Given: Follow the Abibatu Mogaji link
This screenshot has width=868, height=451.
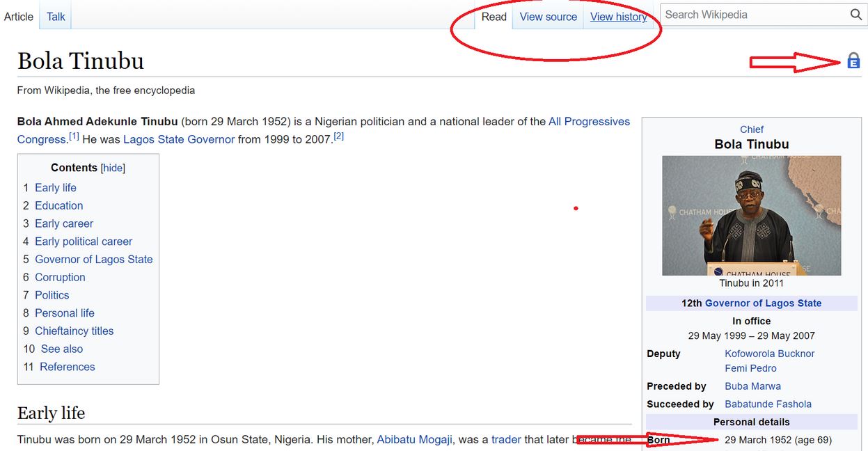Looking at the screenshot, I should coord(414,439).
